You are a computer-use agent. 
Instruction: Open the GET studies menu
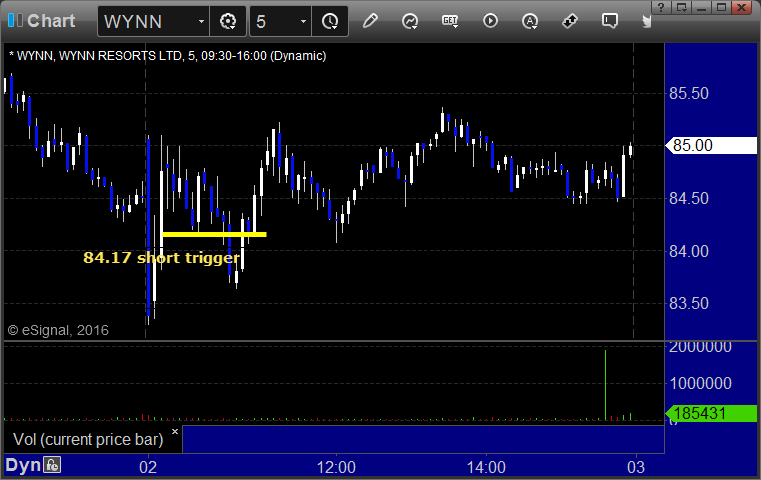tap(450, 21)
